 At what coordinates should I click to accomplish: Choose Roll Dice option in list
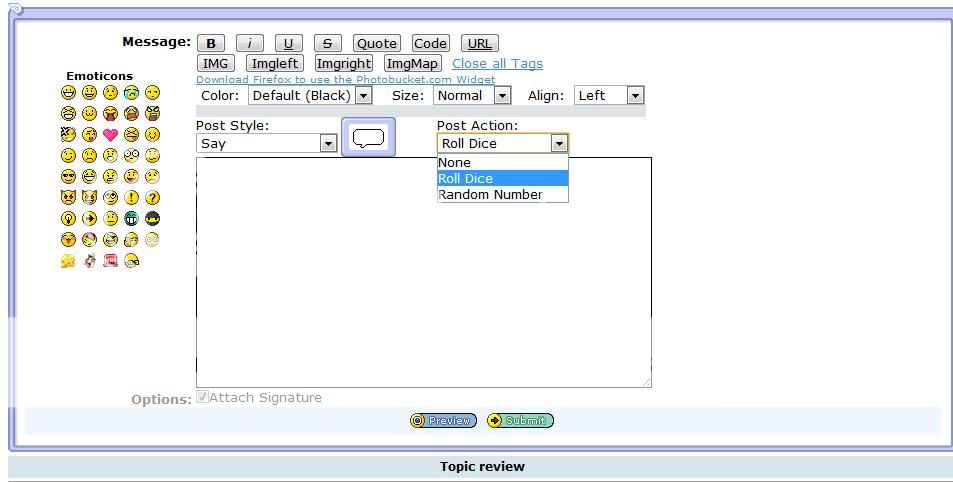click(503, 178)
